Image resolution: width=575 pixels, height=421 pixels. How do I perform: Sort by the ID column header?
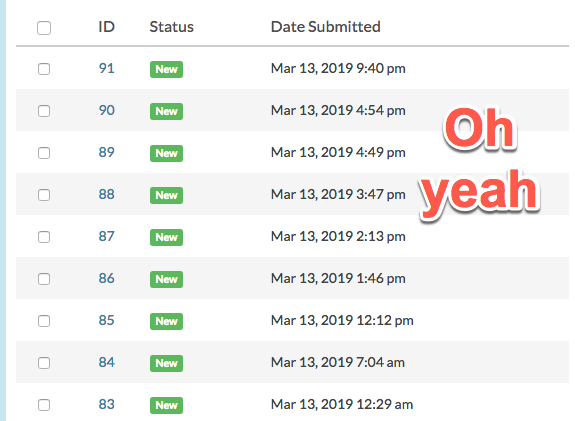106,27
